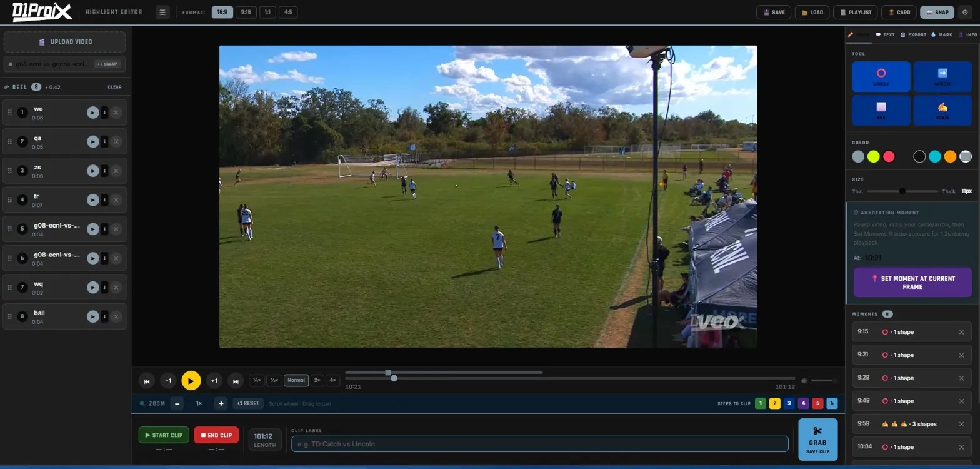Set playback speed to 4×

pos(333,380)
